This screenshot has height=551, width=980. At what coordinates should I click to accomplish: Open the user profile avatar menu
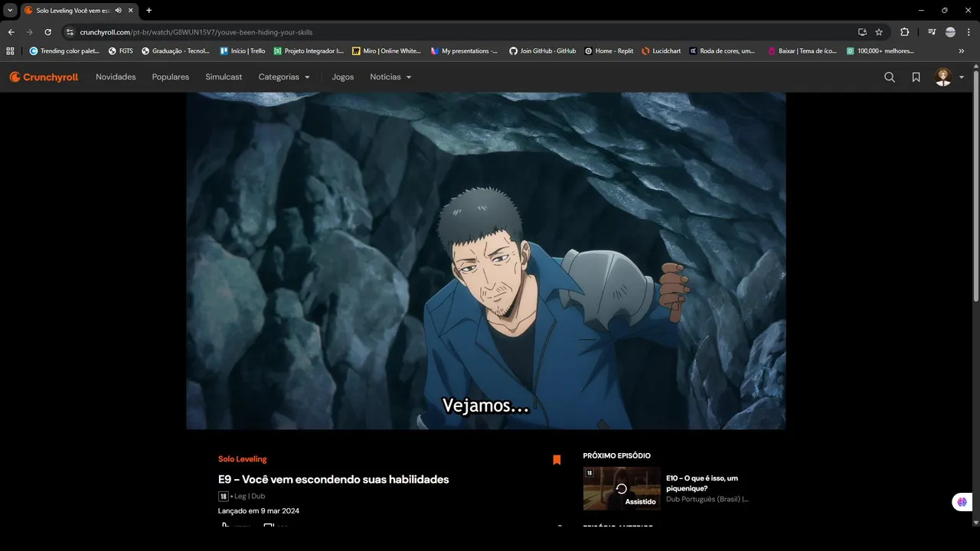949,77
